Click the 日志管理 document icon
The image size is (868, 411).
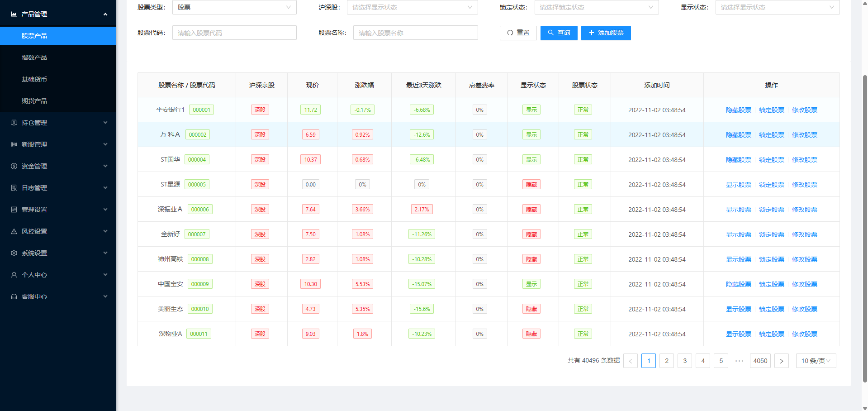pos(14,188)
